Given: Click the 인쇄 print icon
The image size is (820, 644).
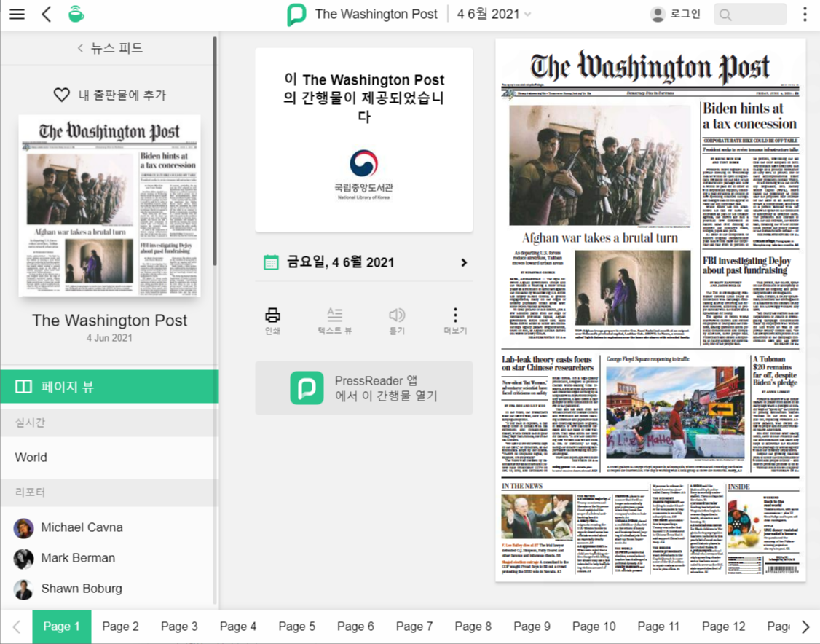Looking at the screenshot, I should pyautogui.click(x=272, y=321).
